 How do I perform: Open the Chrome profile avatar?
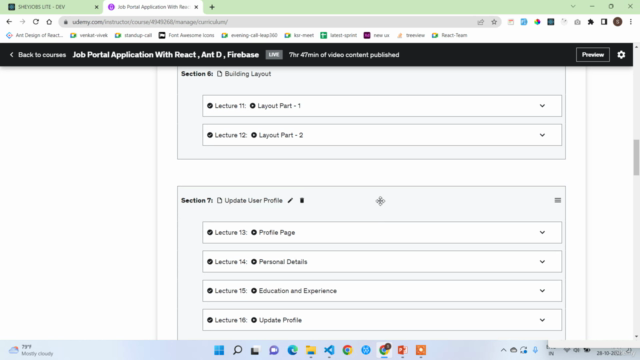point(618,22)
